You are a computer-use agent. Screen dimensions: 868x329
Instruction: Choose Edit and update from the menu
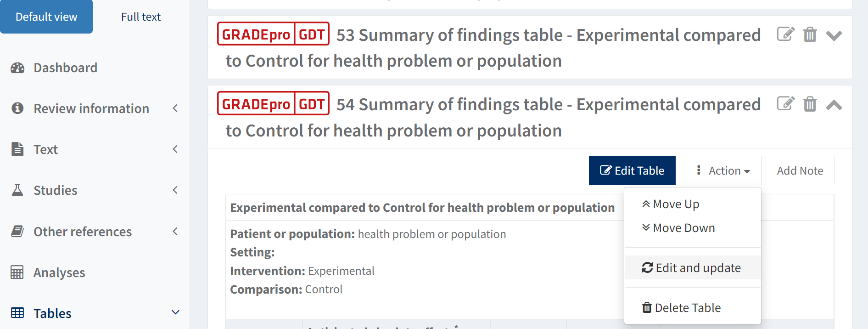coord(692,267)
